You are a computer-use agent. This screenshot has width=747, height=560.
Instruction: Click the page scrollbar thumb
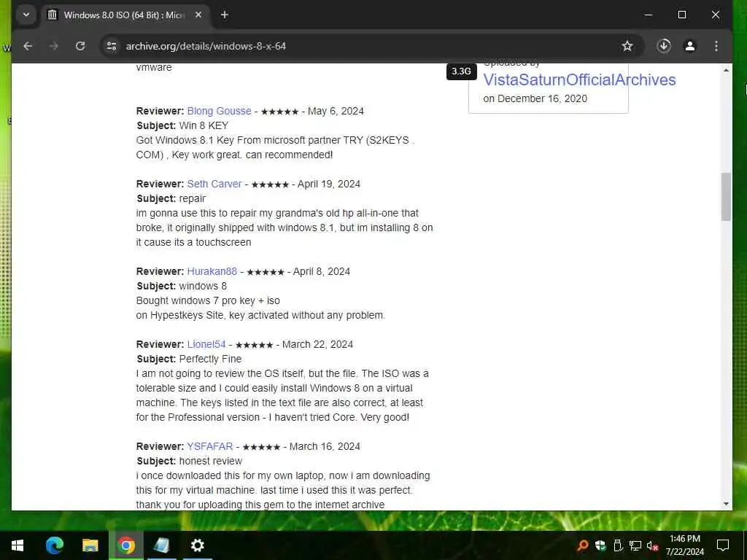tap(726, 197)
